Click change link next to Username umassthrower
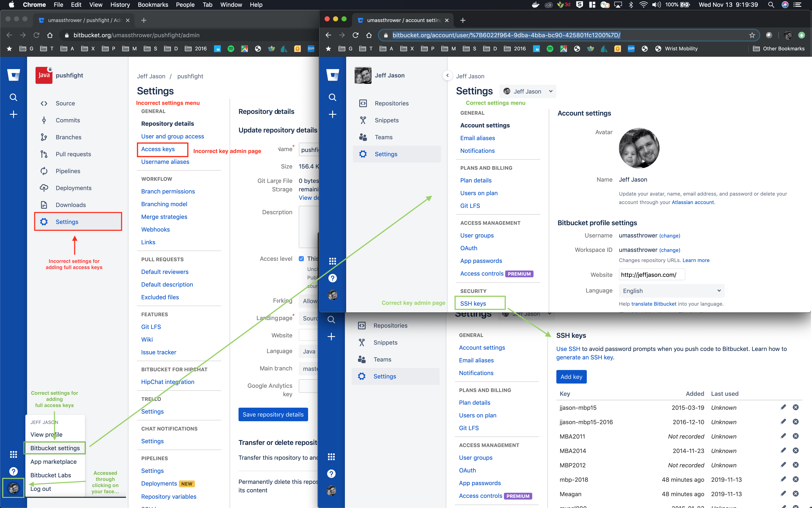Screen dimensions: 812x508 669,236
